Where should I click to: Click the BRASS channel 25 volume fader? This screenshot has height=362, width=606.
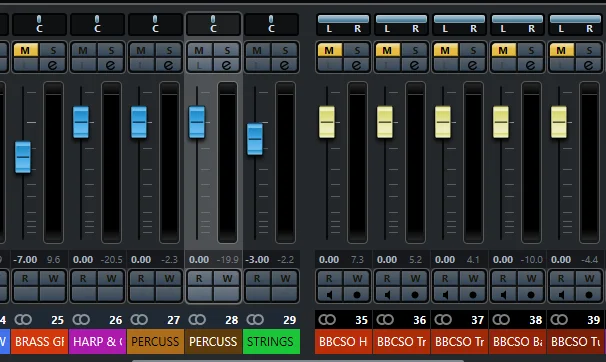(23, 157)
